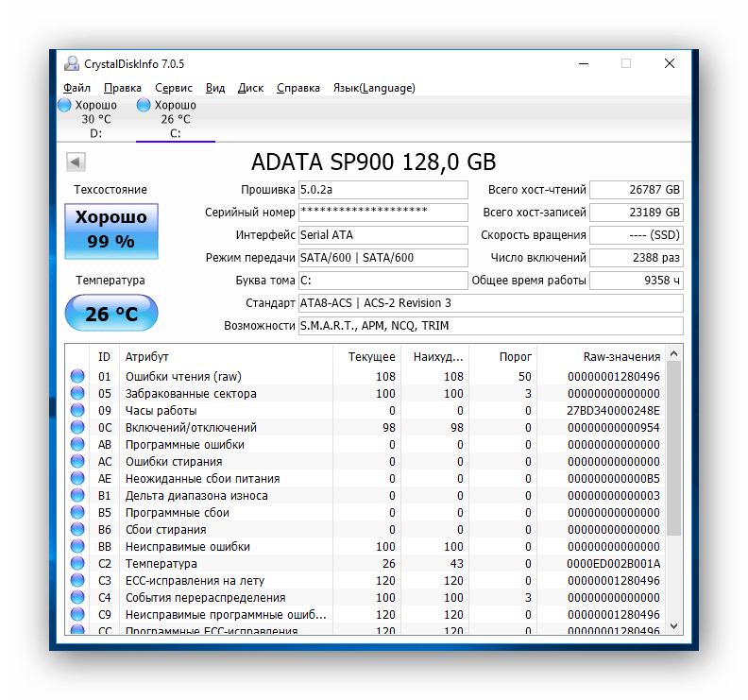Click the Прошивка field showing 5.0.2a
The width and height of the screenshot is (748, 700).
tap(383, 190)
